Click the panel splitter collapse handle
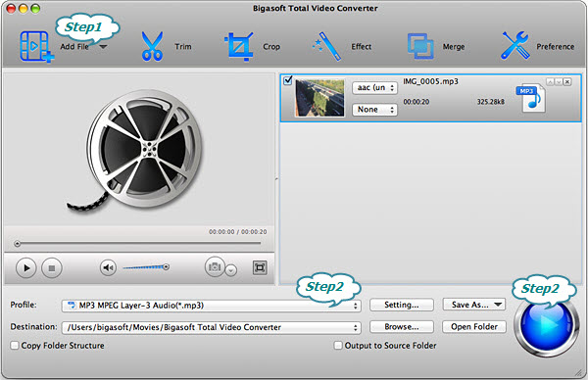Image resolution: width=588 pixels, height=380 pixels. click(276, 179)
